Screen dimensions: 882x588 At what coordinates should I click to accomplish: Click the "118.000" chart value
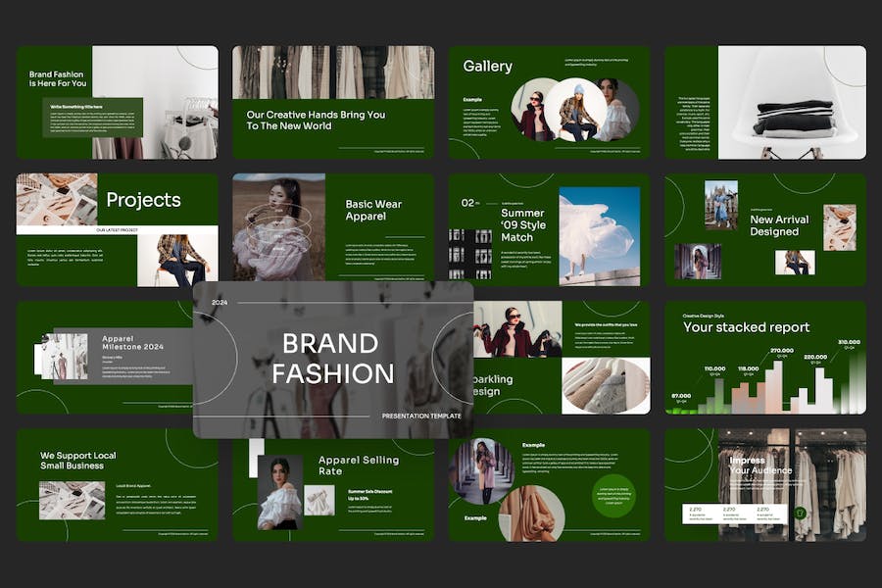748,369
